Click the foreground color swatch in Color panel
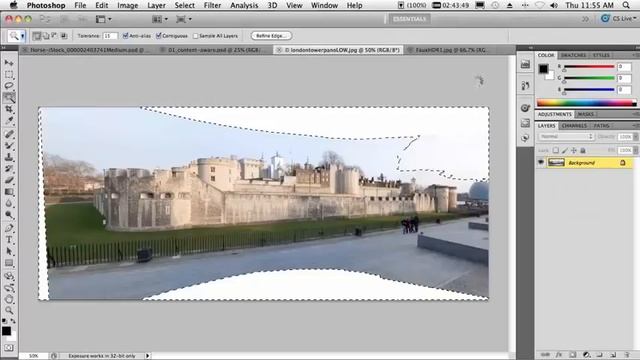Image resolution: width=640 pixels, height=360 pixels. 543,69
